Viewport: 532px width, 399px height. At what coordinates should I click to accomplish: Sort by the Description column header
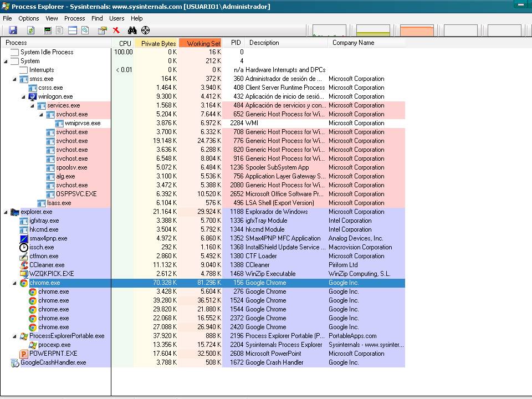[x=287, y=43]
